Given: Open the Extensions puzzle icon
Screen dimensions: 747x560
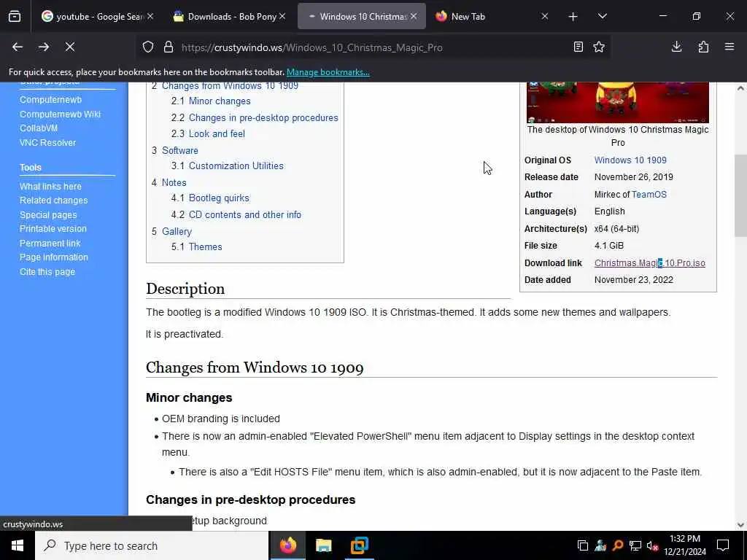Looking at the screenshot, I should coord(703,47).
